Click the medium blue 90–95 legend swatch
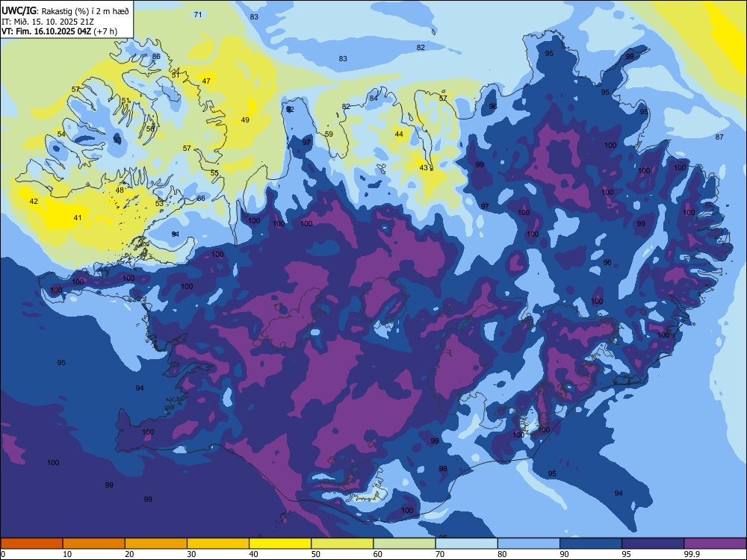747x560 pixels. pyautogui.click(x=591, y=544)
